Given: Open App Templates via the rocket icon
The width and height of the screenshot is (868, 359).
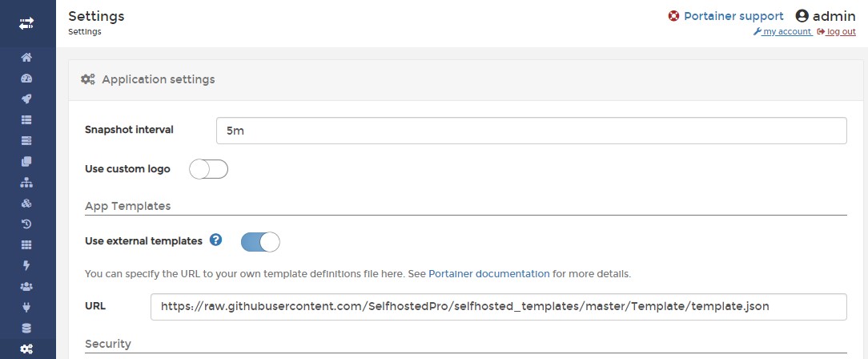Looking at the screenshot, I should 26,99.
